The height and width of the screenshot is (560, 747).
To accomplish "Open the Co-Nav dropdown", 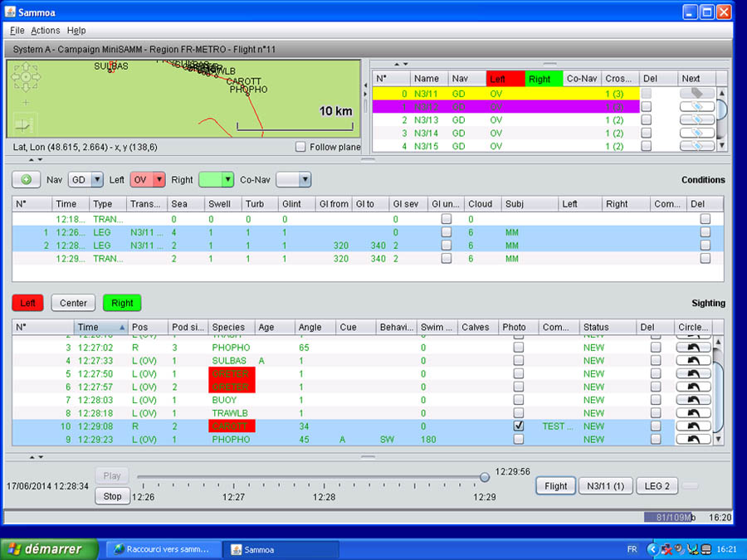I will point(294,179).
